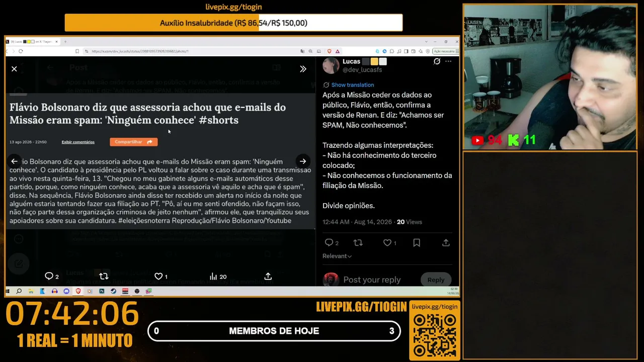Click the reply icon under the photo
Image resolution: width=644 pixels, height=362 pixels.
click(49, 276)
